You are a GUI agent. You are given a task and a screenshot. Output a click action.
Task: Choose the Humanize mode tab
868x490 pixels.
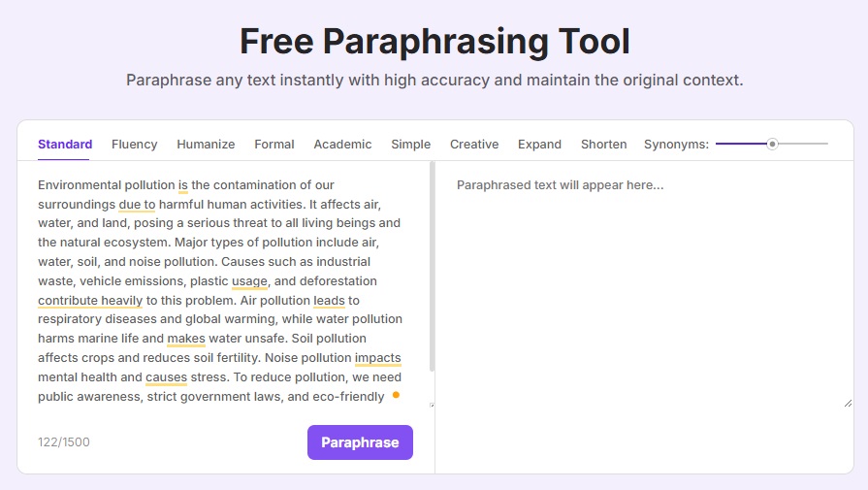(x=206, y=145)
